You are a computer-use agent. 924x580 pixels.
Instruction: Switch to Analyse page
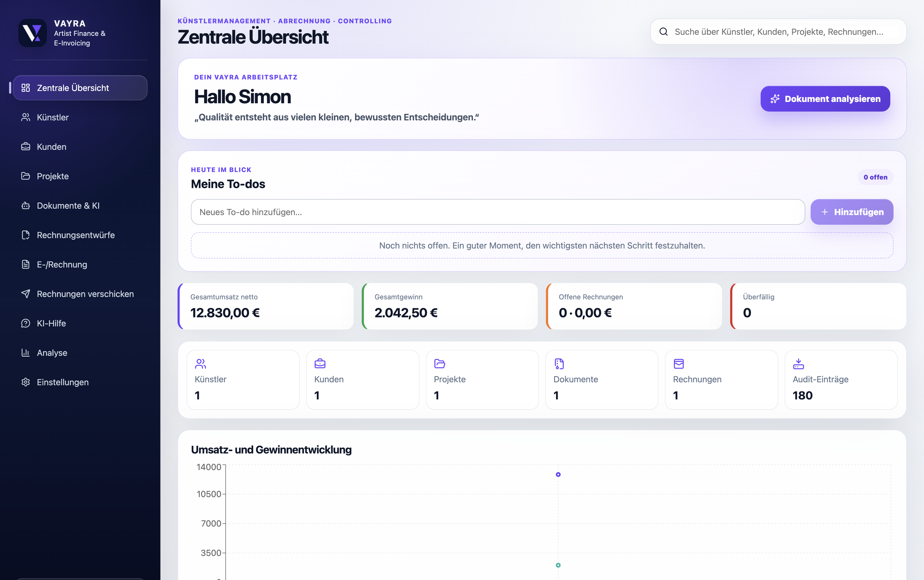(80, 353)
